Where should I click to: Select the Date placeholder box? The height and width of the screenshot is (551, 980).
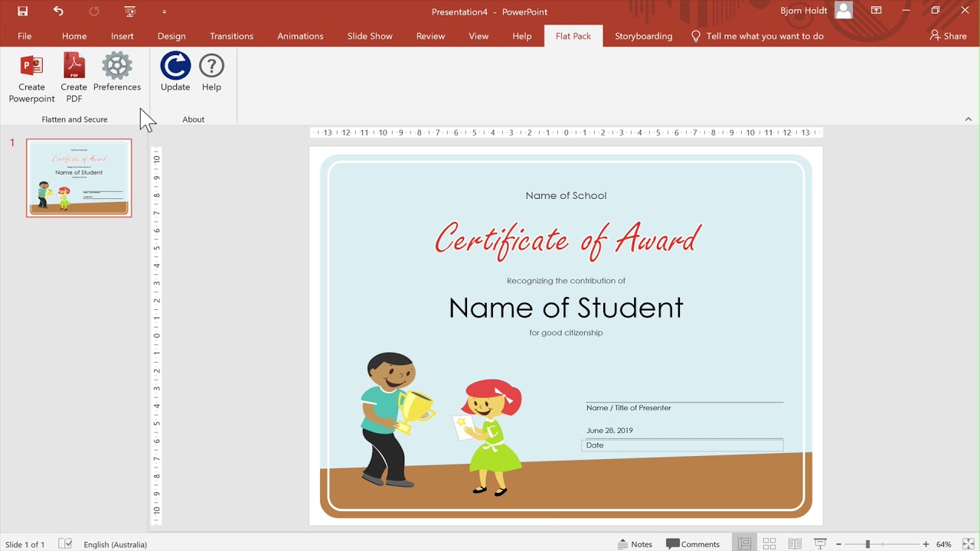(x=682, y=445)
